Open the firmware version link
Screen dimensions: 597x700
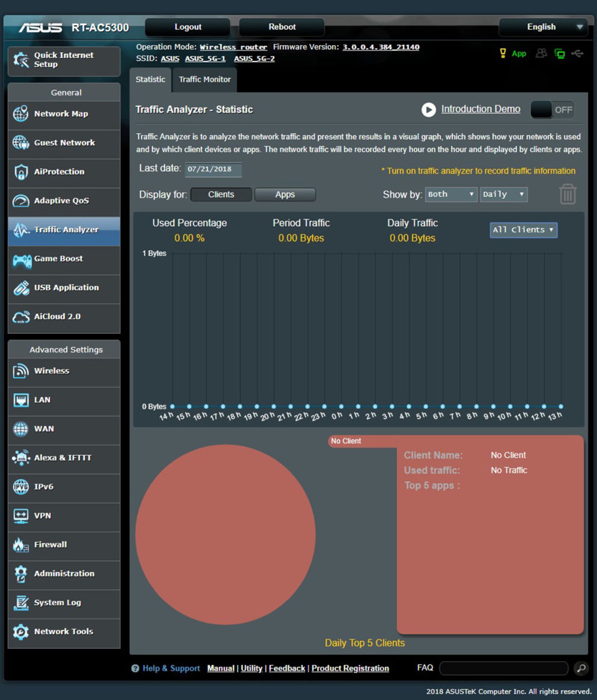[x=381, y=47]
